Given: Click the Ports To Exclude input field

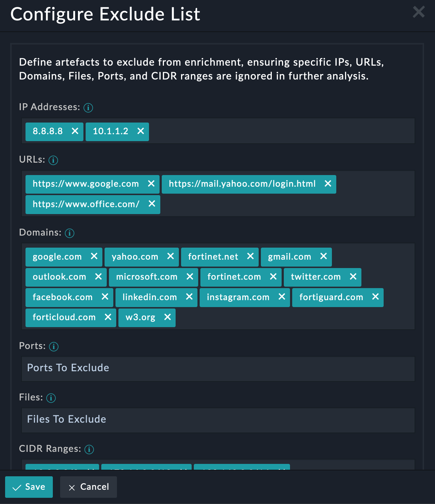Looking at the screenshot, I should pos(218,368).
